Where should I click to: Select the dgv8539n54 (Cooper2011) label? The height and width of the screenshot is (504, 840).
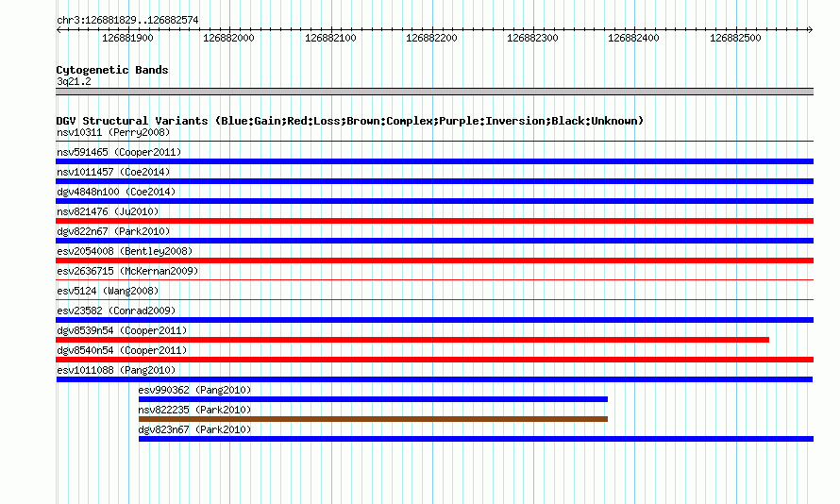(122, 330)
